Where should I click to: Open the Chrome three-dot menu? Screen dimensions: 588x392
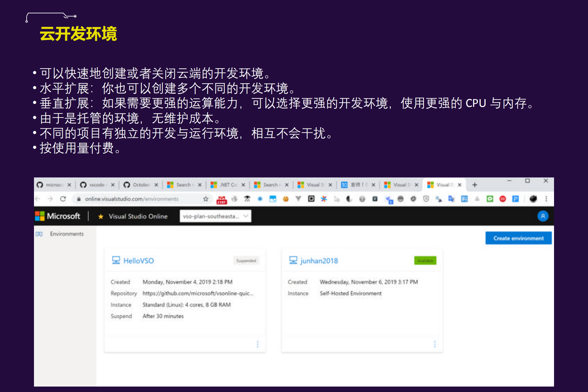tap(546, 199)
